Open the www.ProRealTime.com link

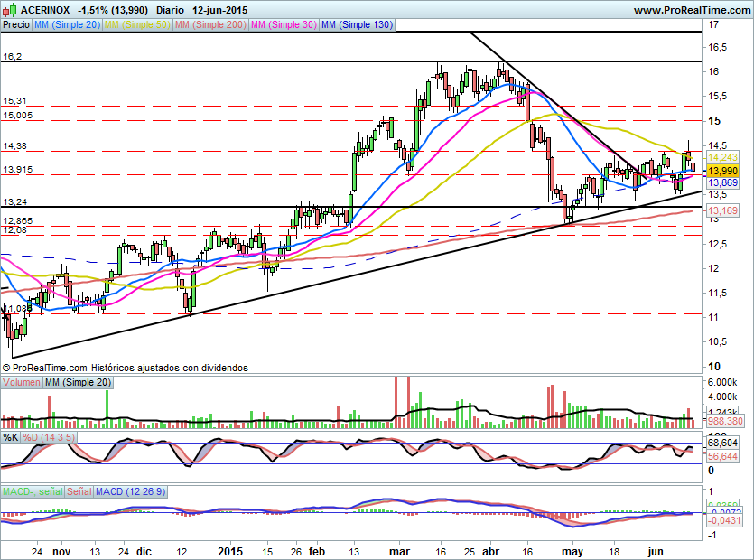point(692,10)
